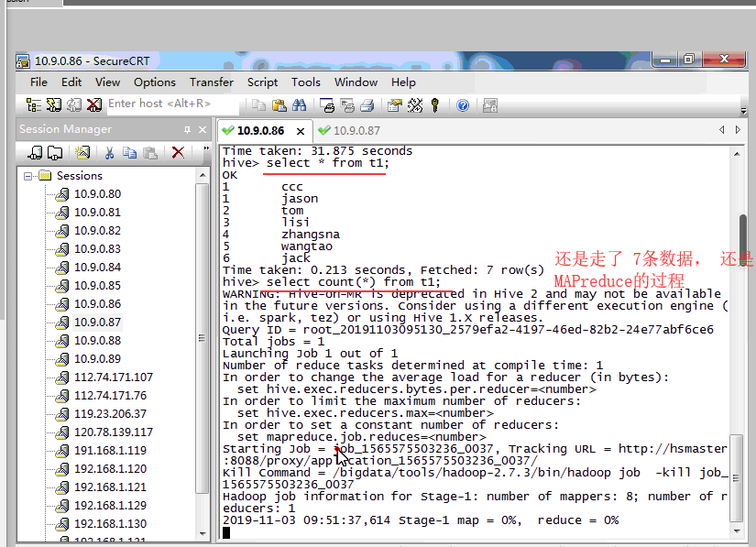Close the Session Manager panel
Viewport: 756px width, 547px height.
(x=203, y=130)
